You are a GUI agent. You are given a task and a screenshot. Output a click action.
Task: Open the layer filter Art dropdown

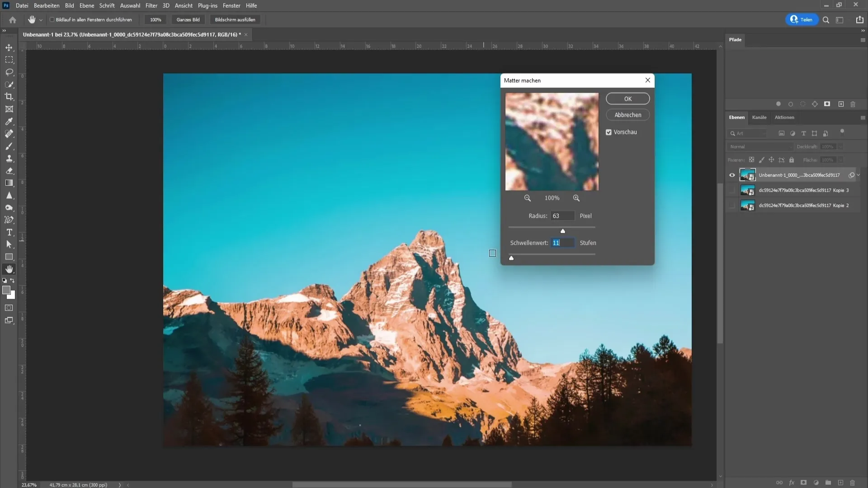tap(747, 134)
